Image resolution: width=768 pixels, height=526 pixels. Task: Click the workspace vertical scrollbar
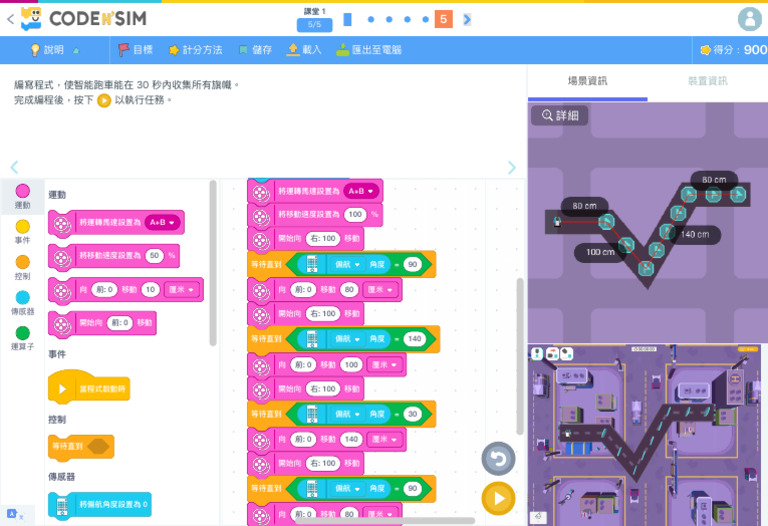[x=520, y=356]
